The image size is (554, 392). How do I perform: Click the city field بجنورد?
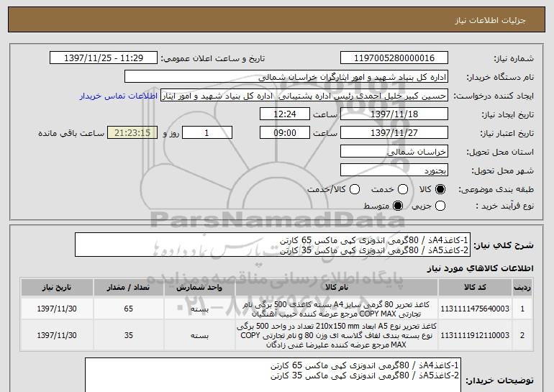(394, 170)
